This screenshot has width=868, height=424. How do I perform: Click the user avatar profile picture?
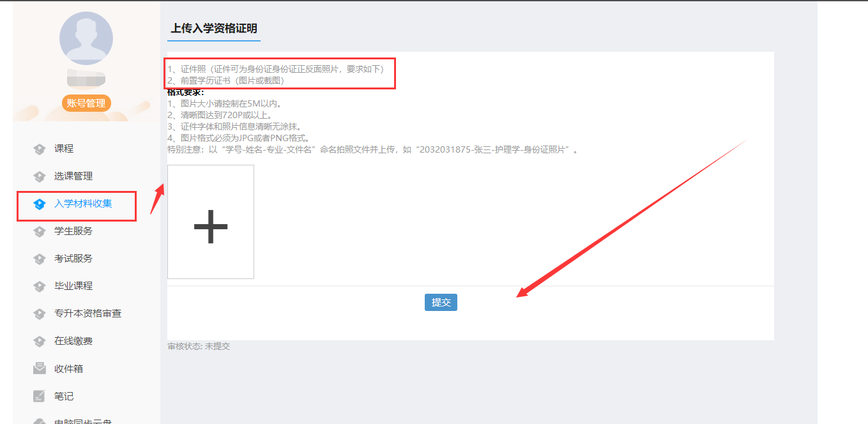pyautogui.click(x=86, y=38)
